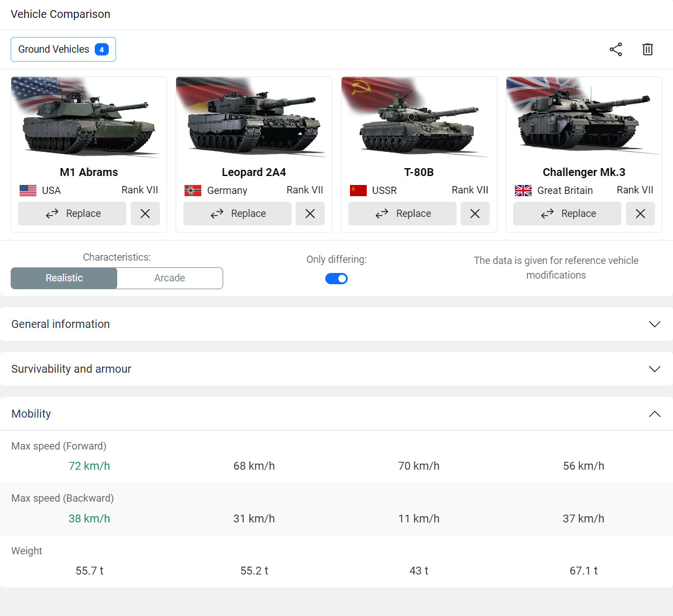Viewport: 673px width, 616px height.
Task: Click the Great Britain country name
Action: pyautogui.click(x=565, y=191)
